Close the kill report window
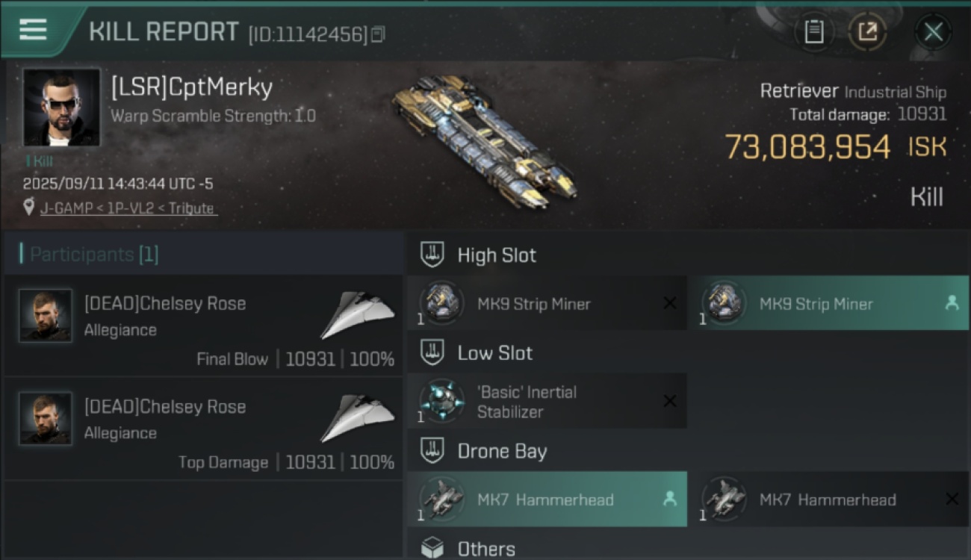Image resolution: width=971 pixels, height=560 pixels. point(933,32)
